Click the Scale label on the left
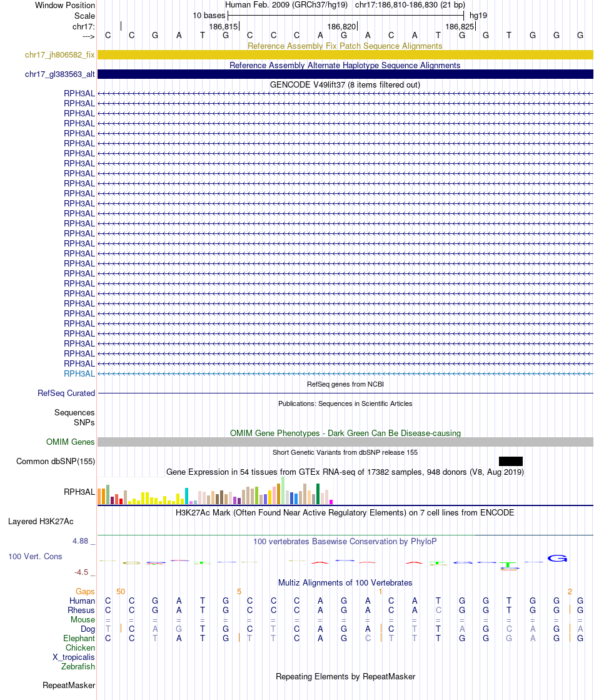The height and width of the screenshot is (700, 594). point(84,16)
